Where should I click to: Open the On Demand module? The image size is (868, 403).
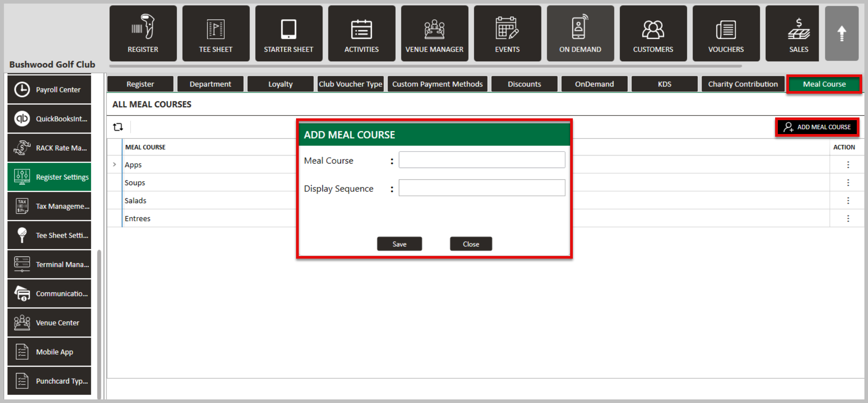[580, 34]
